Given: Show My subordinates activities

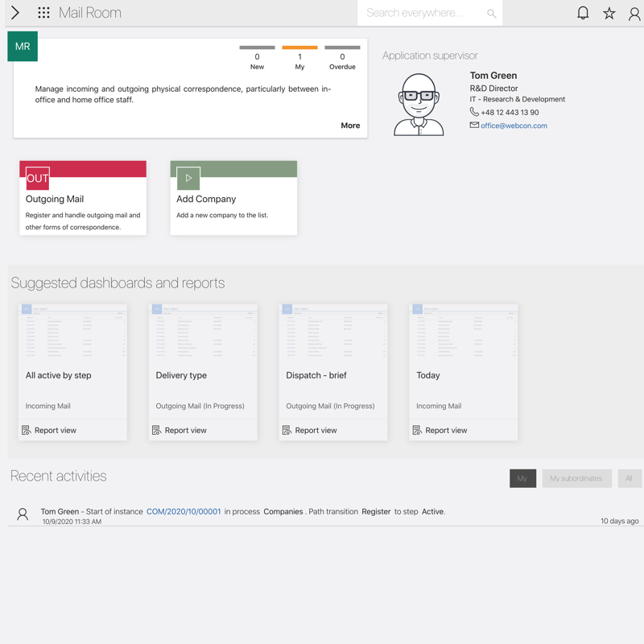Looking at the screenshot, I should [x=576, y=478].
